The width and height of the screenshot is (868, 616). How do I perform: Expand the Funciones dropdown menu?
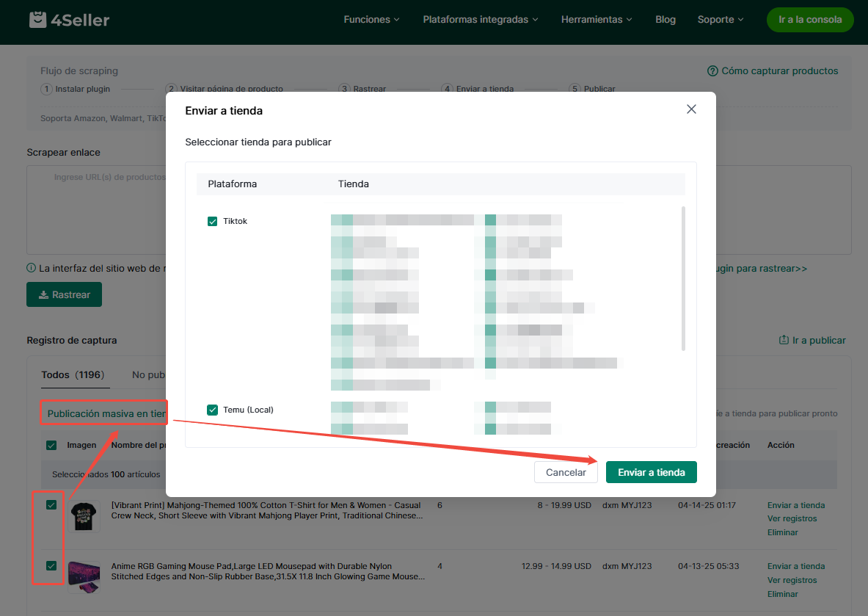click(x=371, y=20)
